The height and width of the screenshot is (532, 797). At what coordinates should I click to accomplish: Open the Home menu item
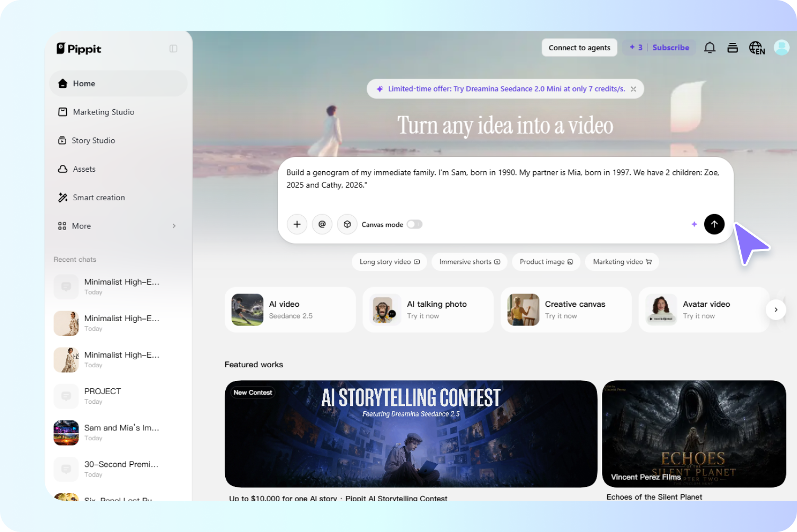(118, 84)
